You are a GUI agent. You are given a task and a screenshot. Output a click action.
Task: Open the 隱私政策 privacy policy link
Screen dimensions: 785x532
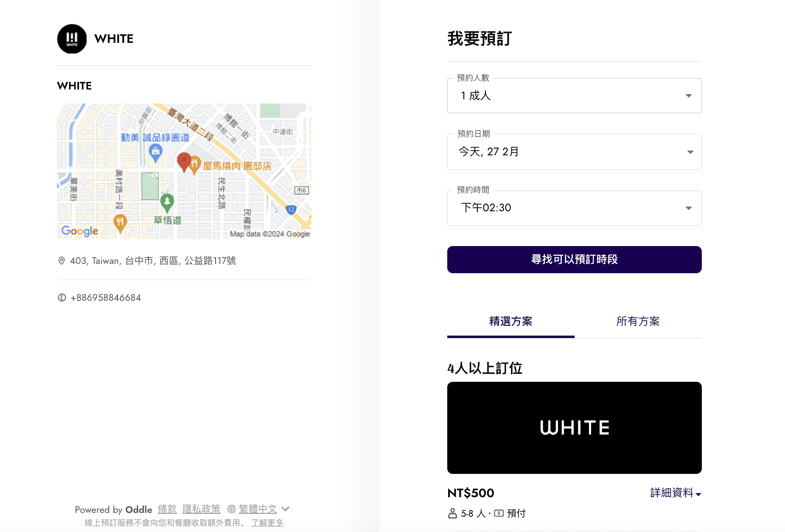click(201, 509)
